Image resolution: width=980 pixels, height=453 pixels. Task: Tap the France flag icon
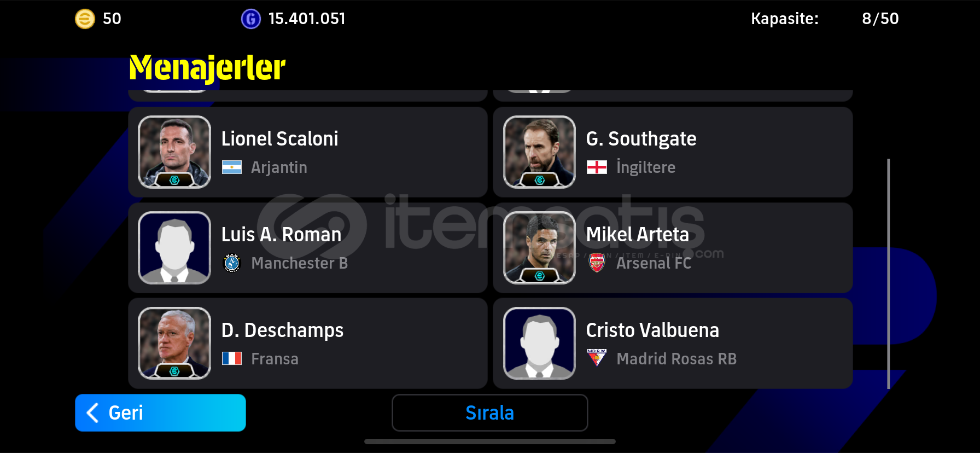[x=232, y=359]
